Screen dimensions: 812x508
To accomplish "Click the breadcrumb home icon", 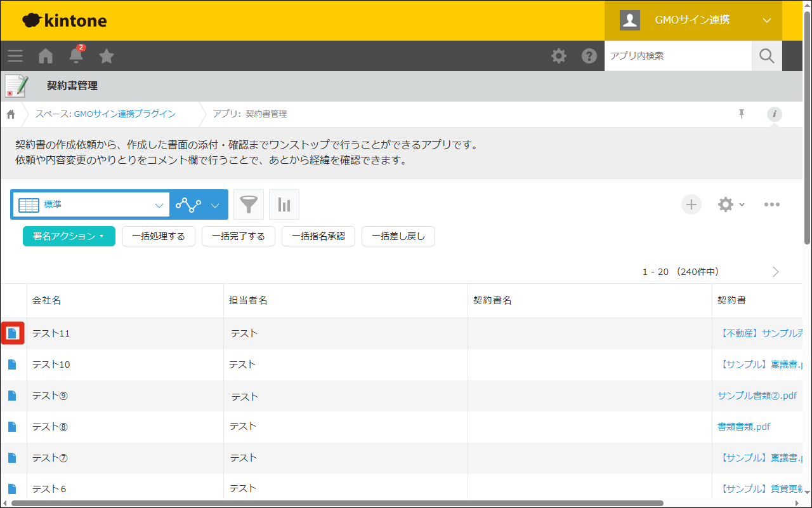I will [11, 114].
